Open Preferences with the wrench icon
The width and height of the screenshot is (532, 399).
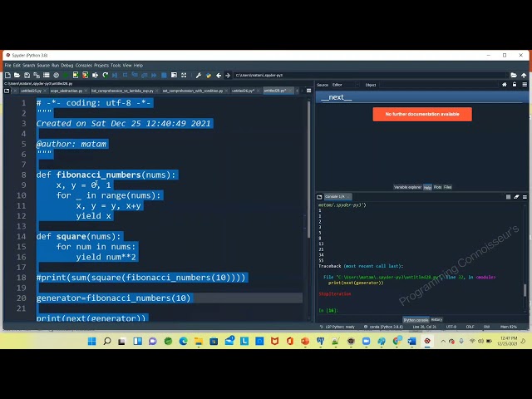coord(199,75)
